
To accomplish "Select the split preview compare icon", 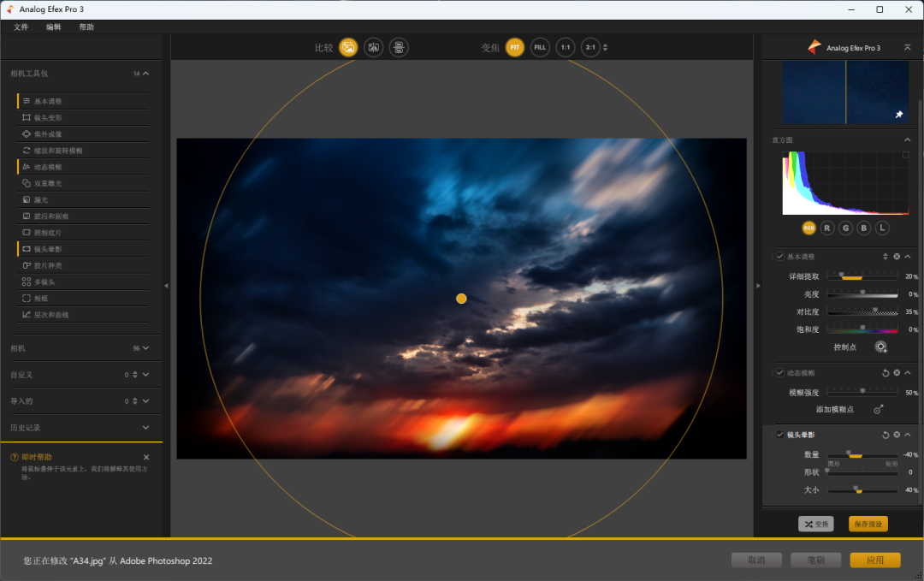I will (373, 48).
